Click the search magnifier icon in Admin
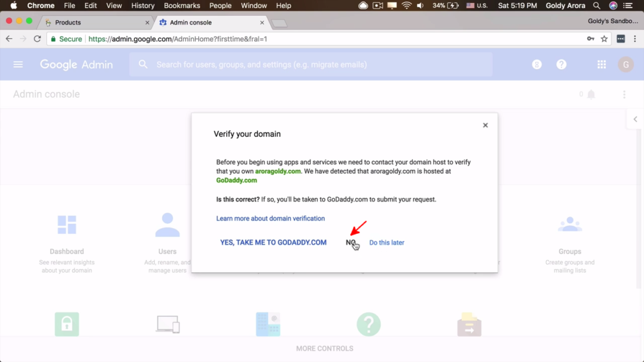The image size is (644, 362). coord(143,64)
